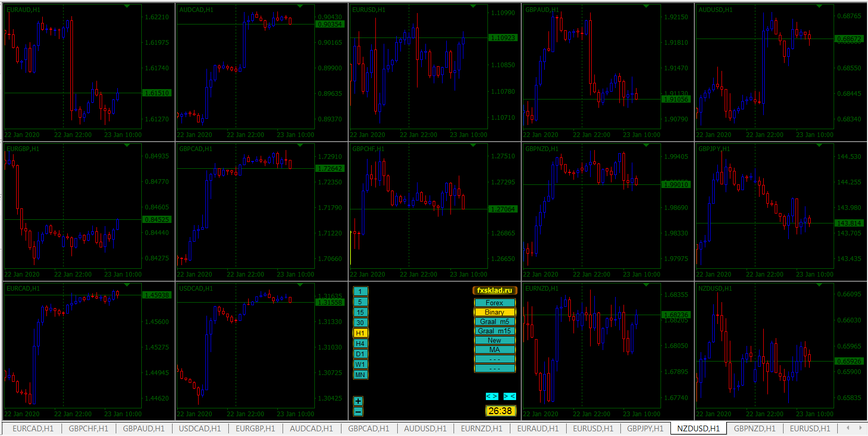Image resolution: width=868 pixels, height=436 pixels.
Task: Click chart shift triangle on USDCAD chart
Action: (300, 285)
